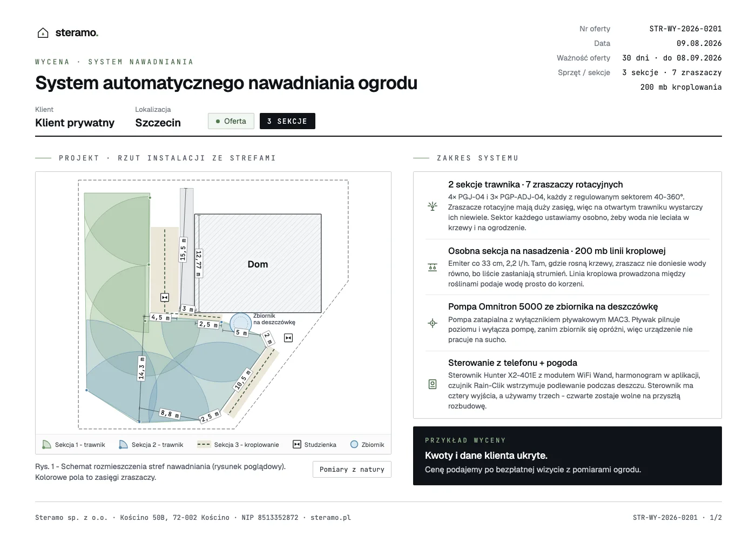Click the '30 dni · do 08.09.2026' validity value

click(672, 58)
